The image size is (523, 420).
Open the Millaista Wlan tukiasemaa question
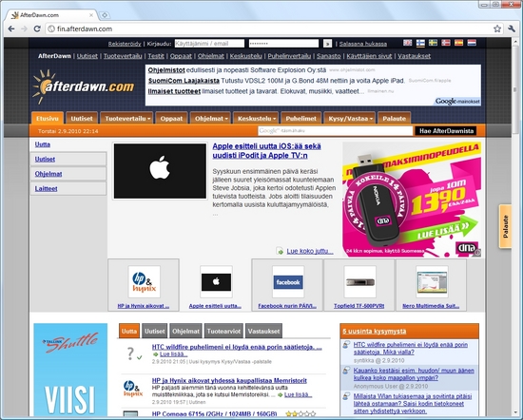point(413,404)
